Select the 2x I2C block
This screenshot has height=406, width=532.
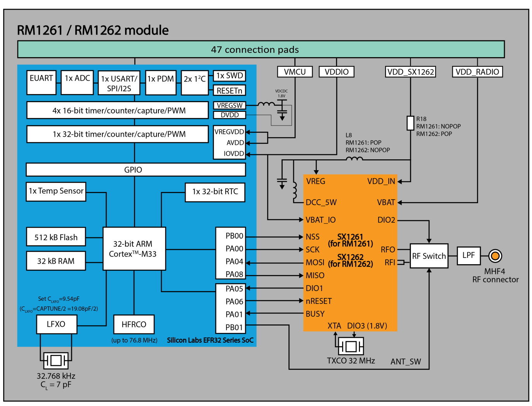[x=195, y=83]
